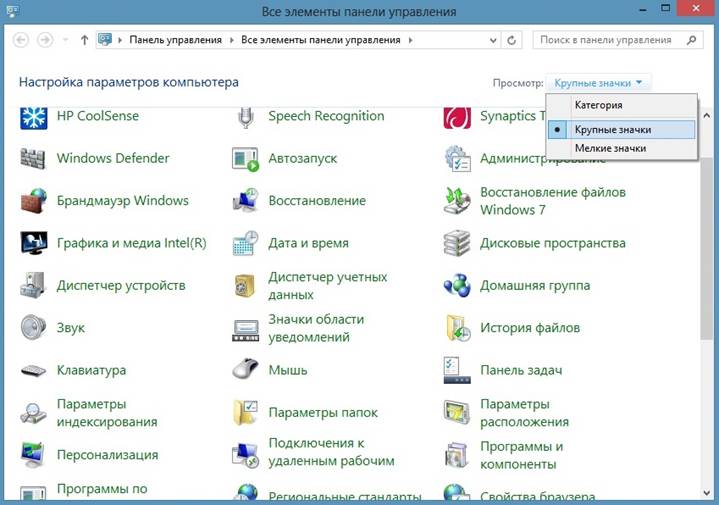Click the Звук speaker icon
The width and height of the screenshot is (719, 505).
pyautogui.click(x=33, y=327)
